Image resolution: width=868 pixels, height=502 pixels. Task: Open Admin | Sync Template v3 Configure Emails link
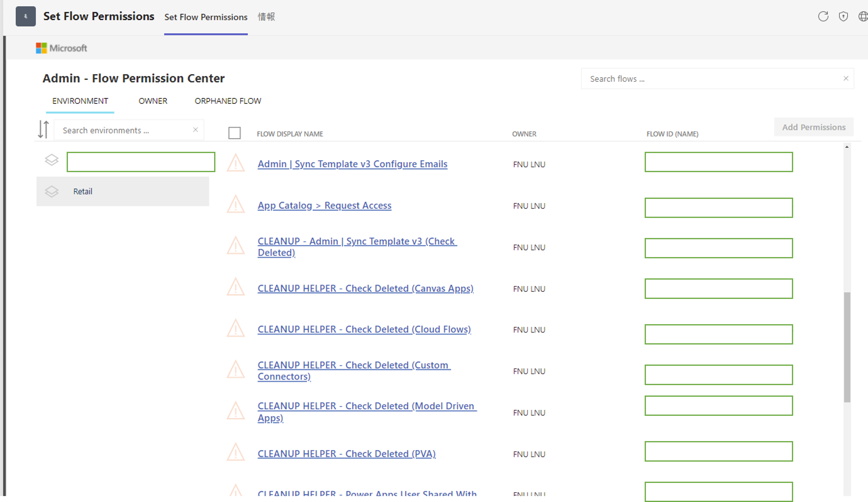coord(352,164)
